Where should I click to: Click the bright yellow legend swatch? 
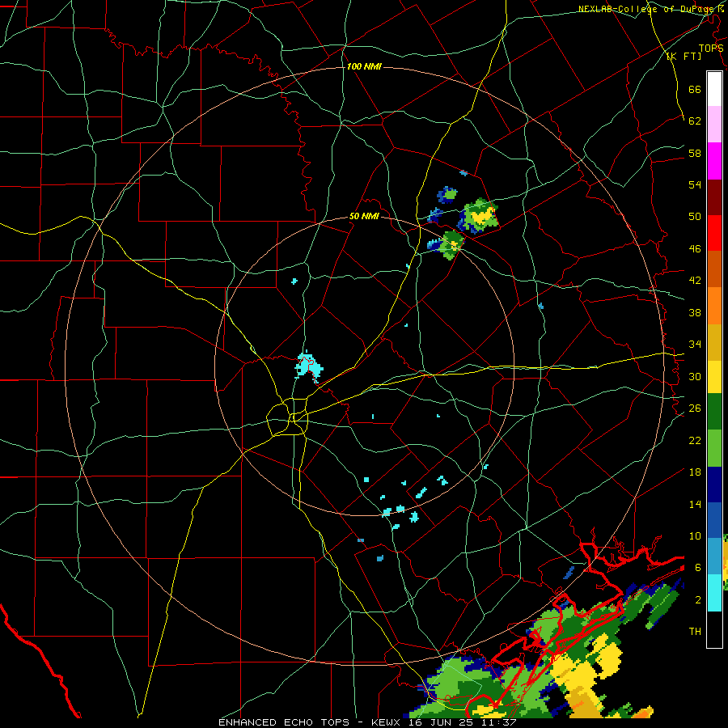point(714,377)
